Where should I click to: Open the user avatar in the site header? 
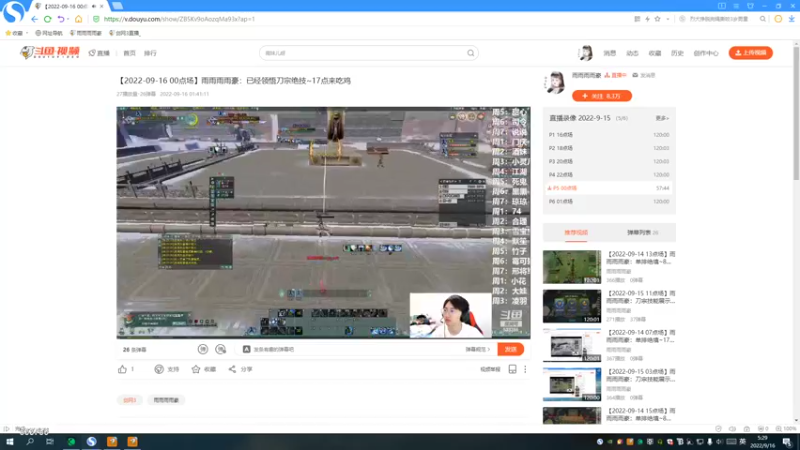click(x=586, y=53)
